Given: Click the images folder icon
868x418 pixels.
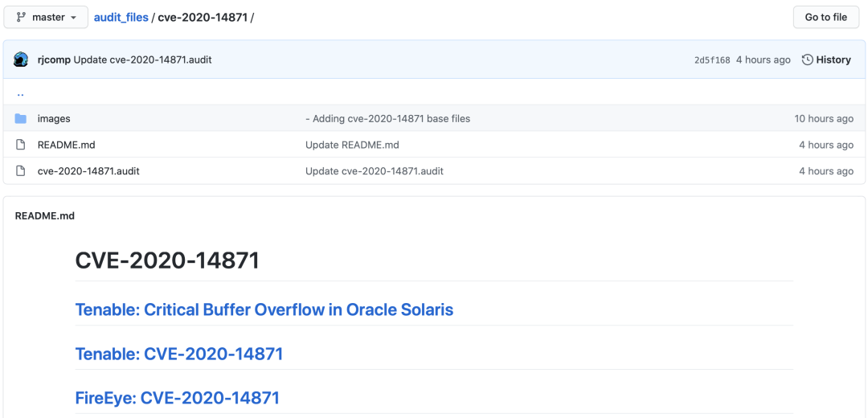Looking at the screenshot, I should click(20, 118).
